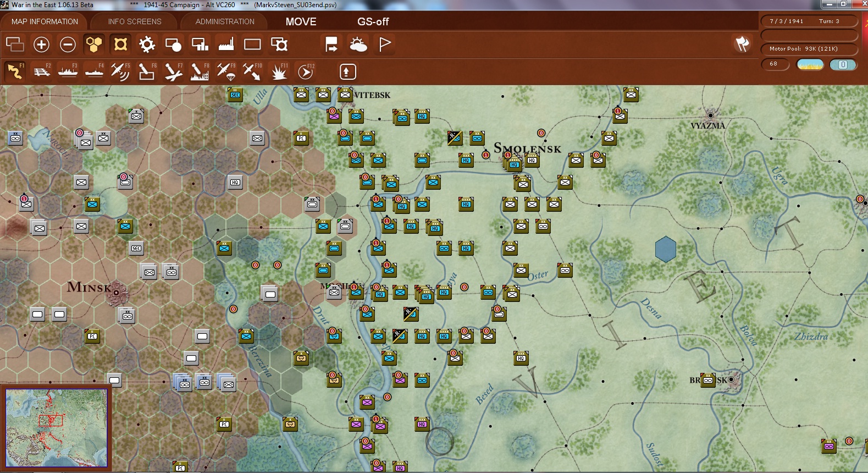Viewport: 868px width, 473px height.
Task: Click the date 7/3/1941 Turn 3 display
Action: pyautogui.click(x=809, y=21)
